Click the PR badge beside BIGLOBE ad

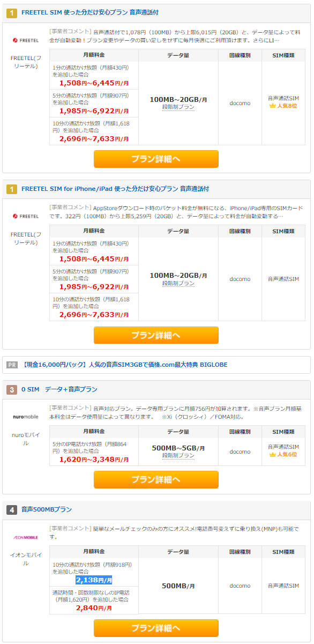(12, 365)
